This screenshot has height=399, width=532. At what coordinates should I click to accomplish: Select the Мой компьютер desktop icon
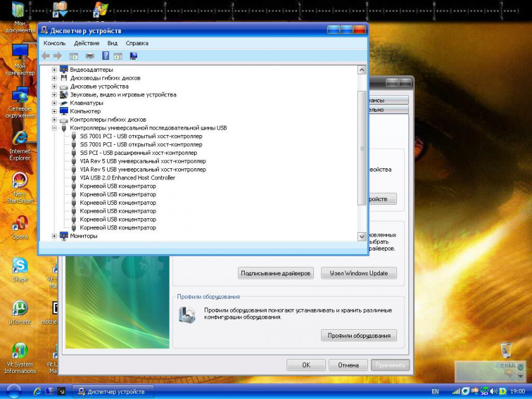(x=20, y=60)
